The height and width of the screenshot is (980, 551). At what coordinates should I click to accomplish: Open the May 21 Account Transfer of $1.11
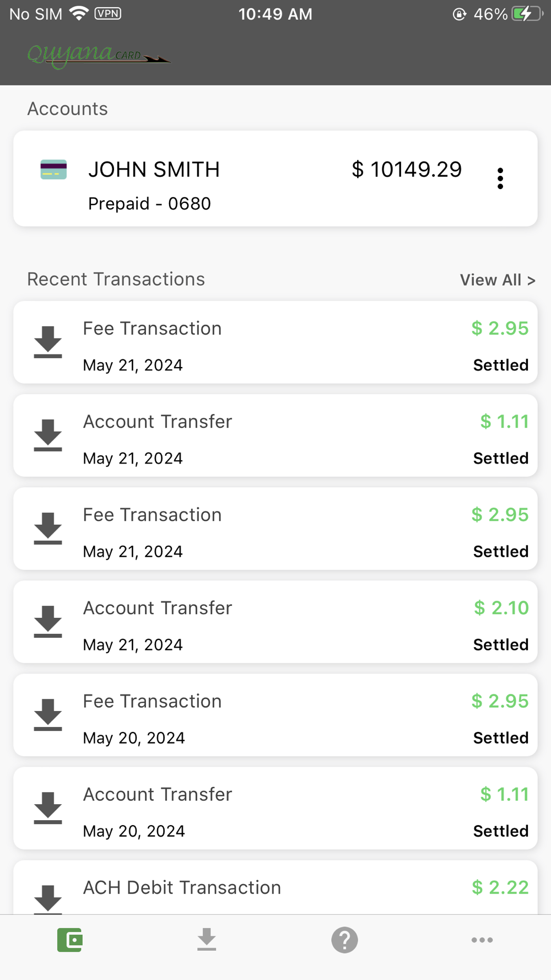pos(275,435)
